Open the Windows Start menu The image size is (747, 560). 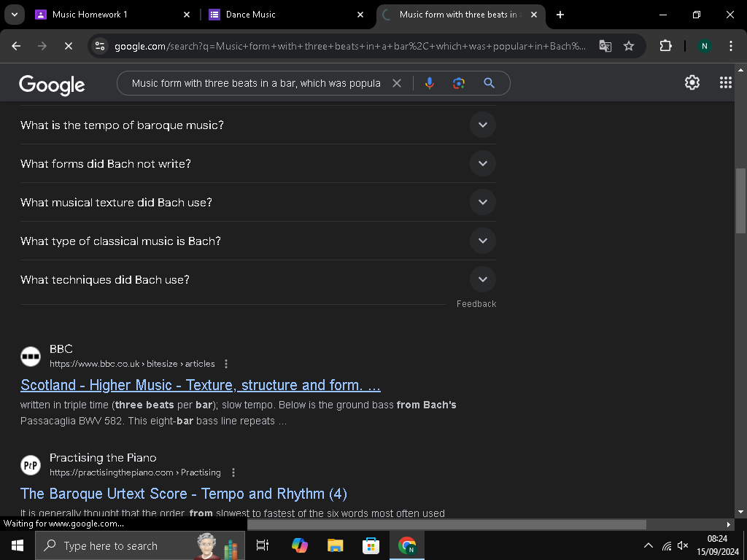point(18,545)
